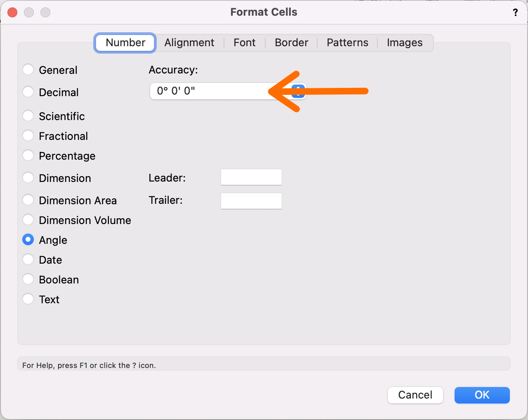Click the help question mark icon

coord(515,12)
